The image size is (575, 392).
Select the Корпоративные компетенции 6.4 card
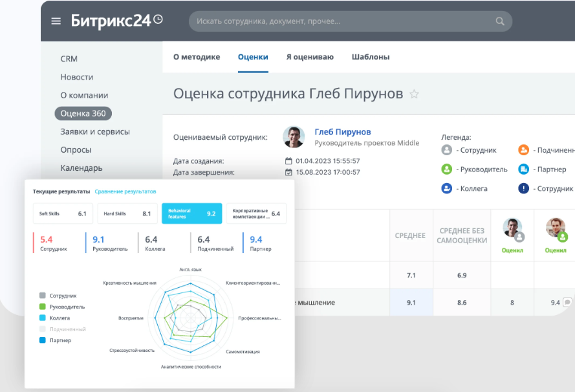[256, 213]
